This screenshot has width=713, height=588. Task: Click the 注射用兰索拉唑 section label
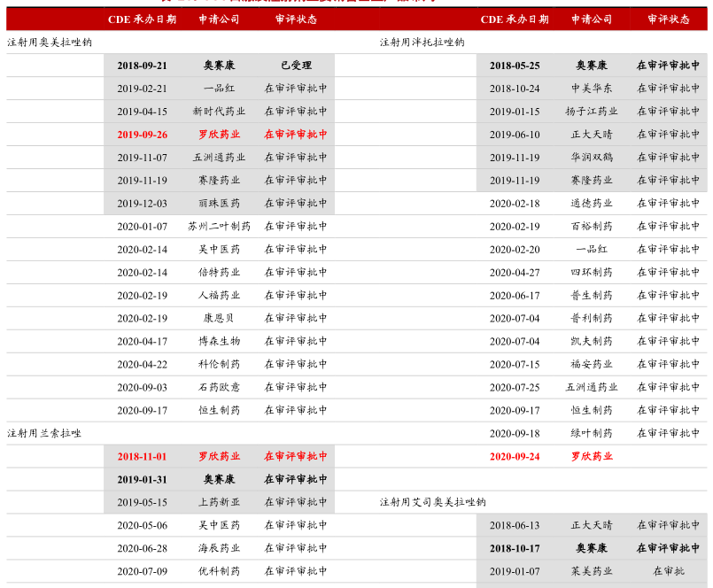44,434
